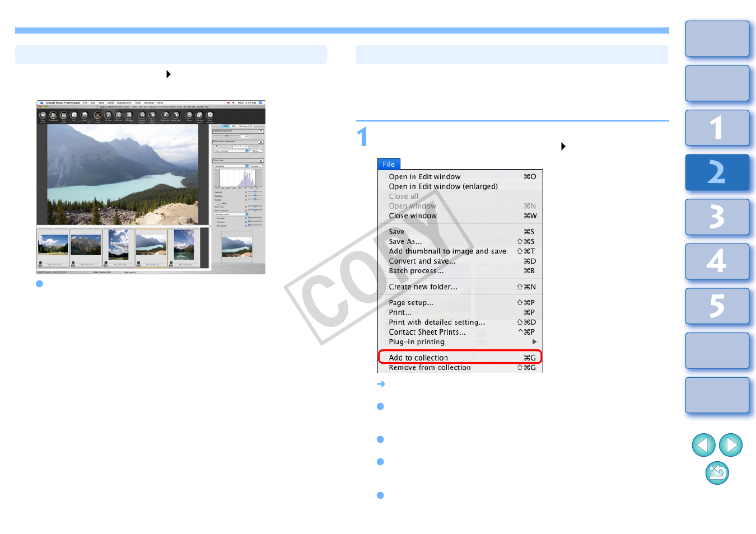The image size is (756, 534).
Task: Click the return-to-previous-view round icon
Action: tap(717, 473)
